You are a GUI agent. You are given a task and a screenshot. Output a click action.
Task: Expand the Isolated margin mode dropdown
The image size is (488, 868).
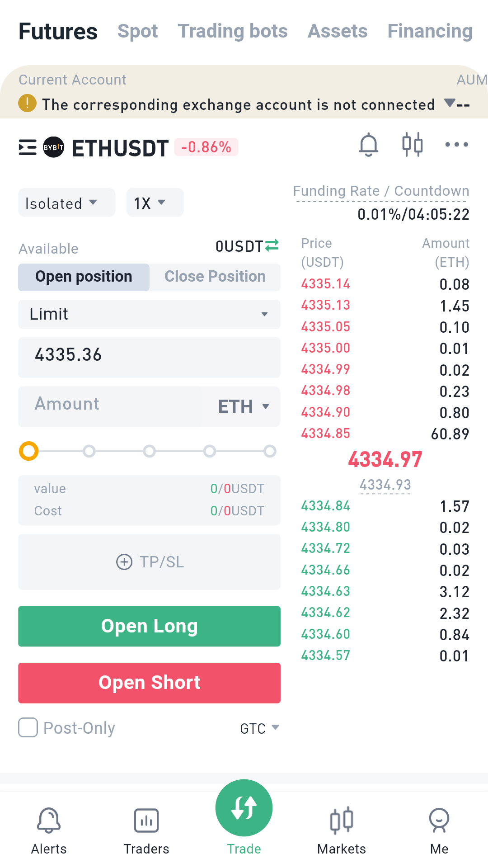[x=67, y=203]
